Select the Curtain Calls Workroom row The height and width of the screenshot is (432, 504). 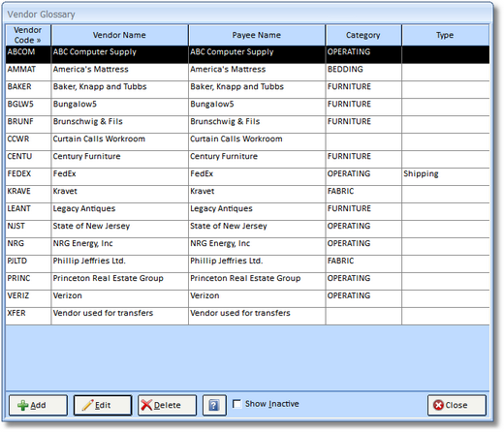point(247,141)
